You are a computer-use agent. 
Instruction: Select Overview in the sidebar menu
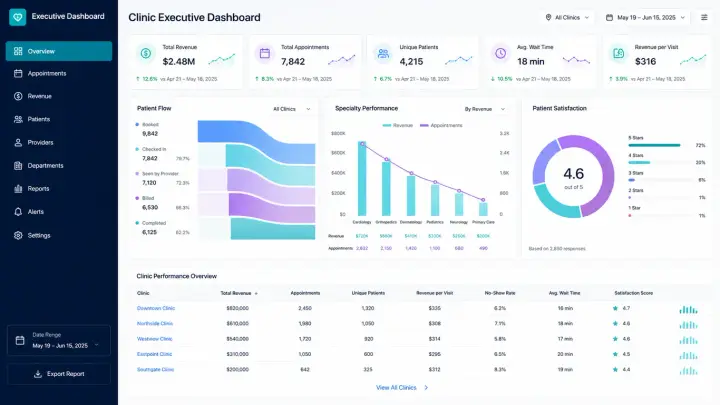pos(59,51)
